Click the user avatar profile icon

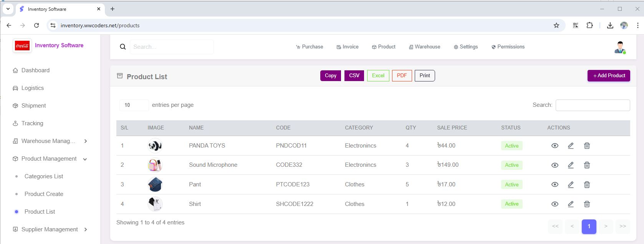[620, 47]
